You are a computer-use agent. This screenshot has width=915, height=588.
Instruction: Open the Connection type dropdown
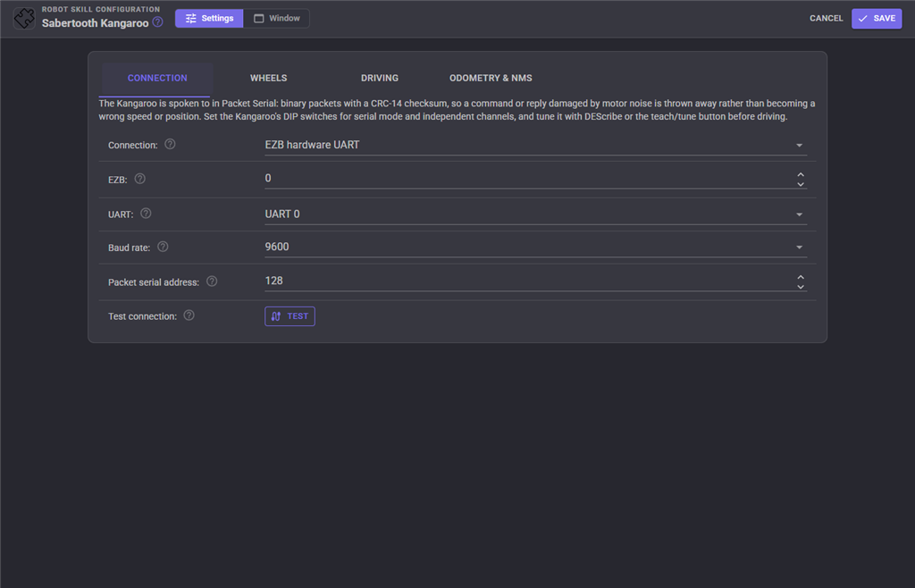point(536,146)
